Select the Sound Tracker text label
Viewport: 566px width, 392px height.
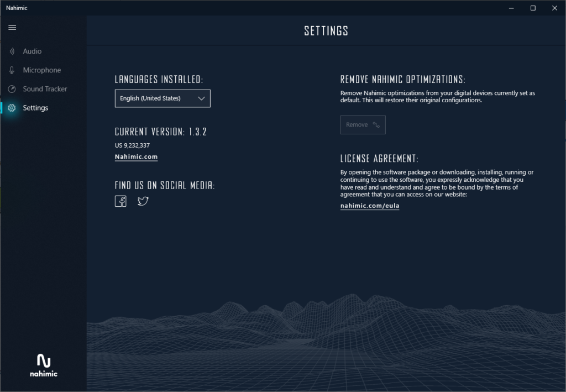[x=45, y=89]
